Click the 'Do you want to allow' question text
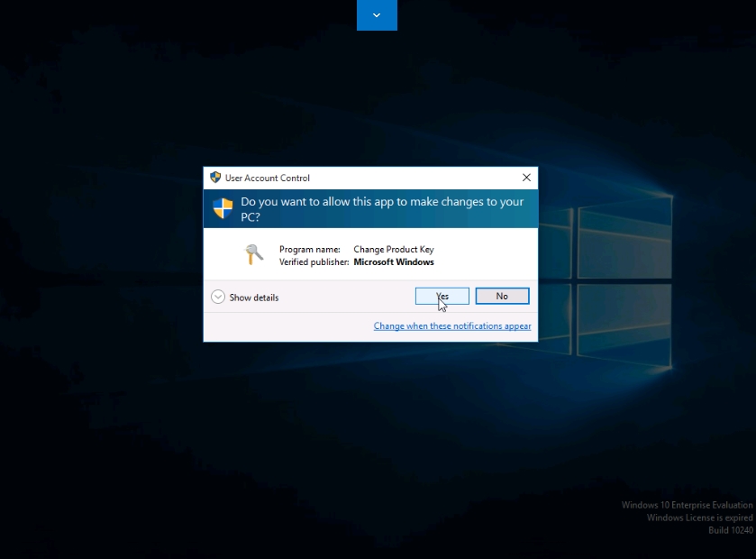756x559 pixels. (x=382, y=202)
